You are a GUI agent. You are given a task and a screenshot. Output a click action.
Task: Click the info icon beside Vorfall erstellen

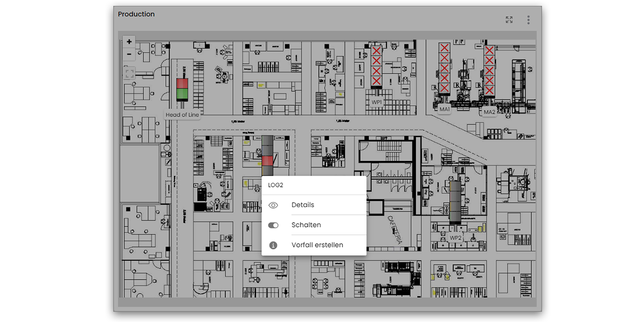click(x=273, y=245)
